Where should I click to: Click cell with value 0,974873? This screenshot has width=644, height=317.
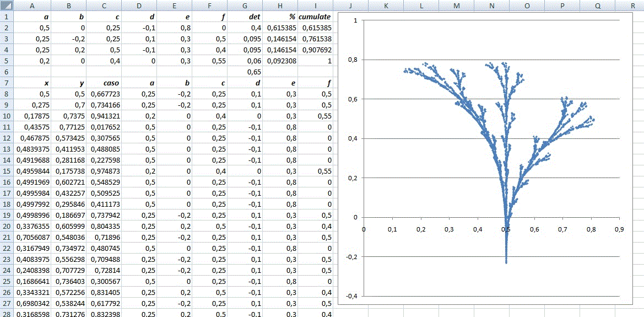(x=104, y=172)
